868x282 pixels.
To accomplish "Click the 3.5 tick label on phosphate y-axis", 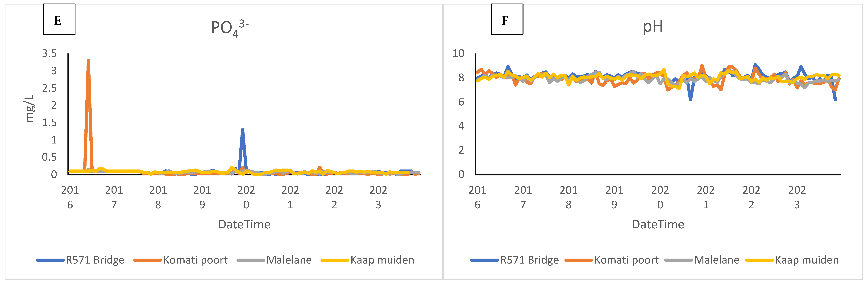I will [49, 53].
